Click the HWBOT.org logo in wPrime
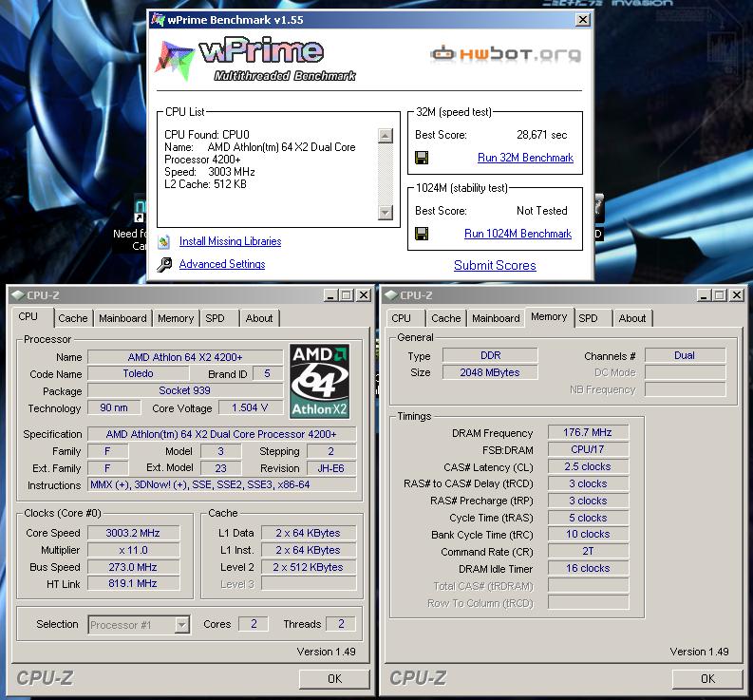Screen dimensions: 753x700 pyautogui.click(x=506, y=54)
